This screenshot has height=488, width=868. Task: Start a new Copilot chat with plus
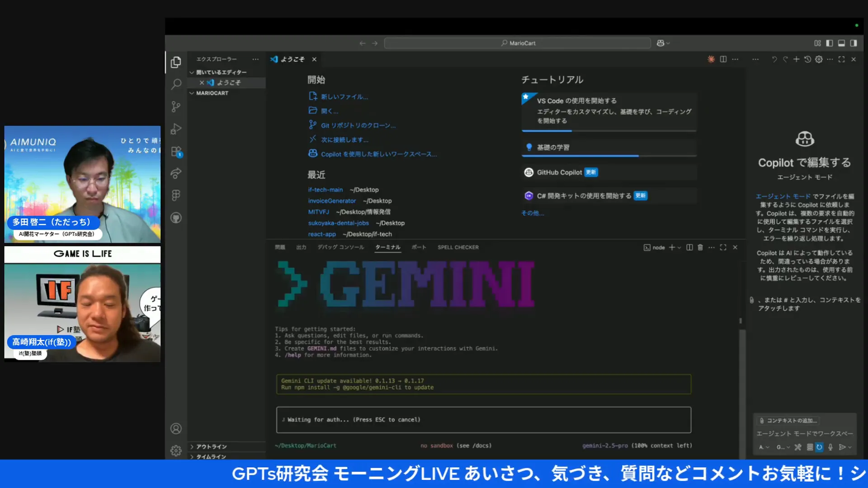796,59
